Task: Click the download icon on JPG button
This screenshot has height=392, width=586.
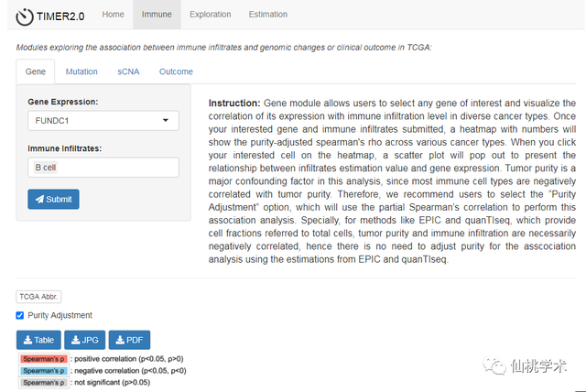Action: tap(78, 340)
